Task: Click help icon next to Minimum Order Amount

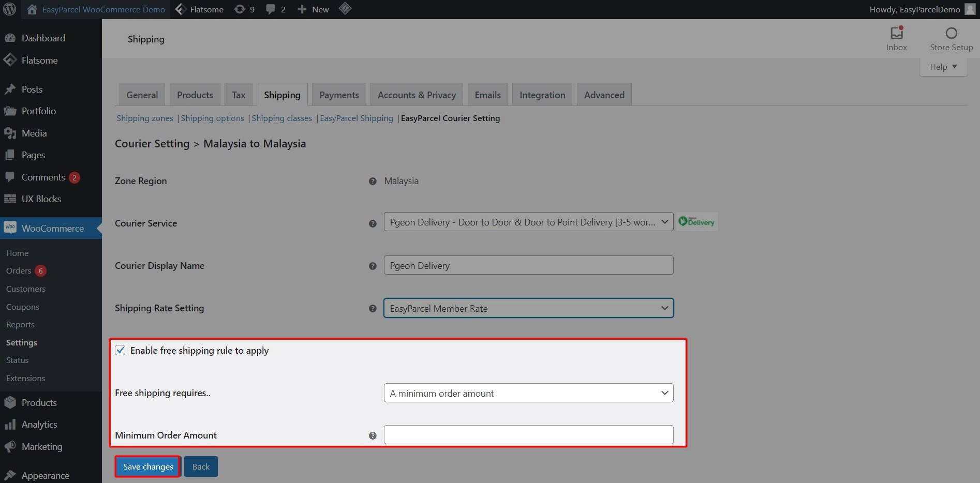Action: pos(373,435)
